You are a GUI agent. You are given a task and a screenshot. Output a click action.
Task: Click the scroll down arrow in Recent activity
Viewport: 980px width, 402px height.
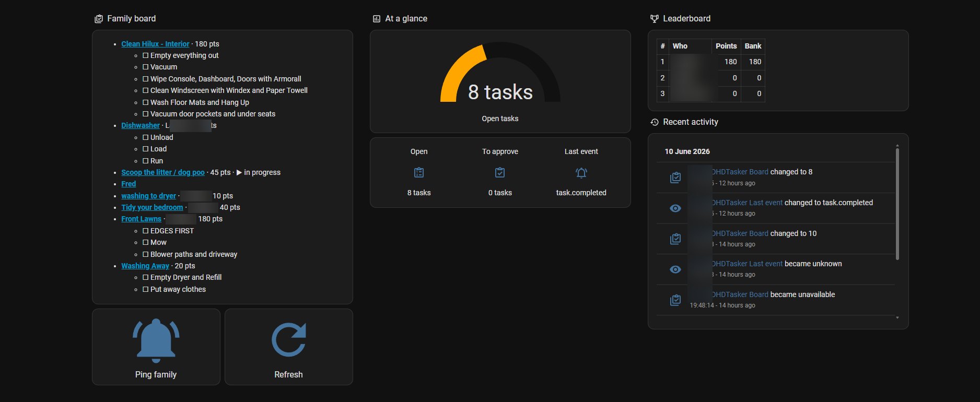pyautogui.click(x=897, y=317)
